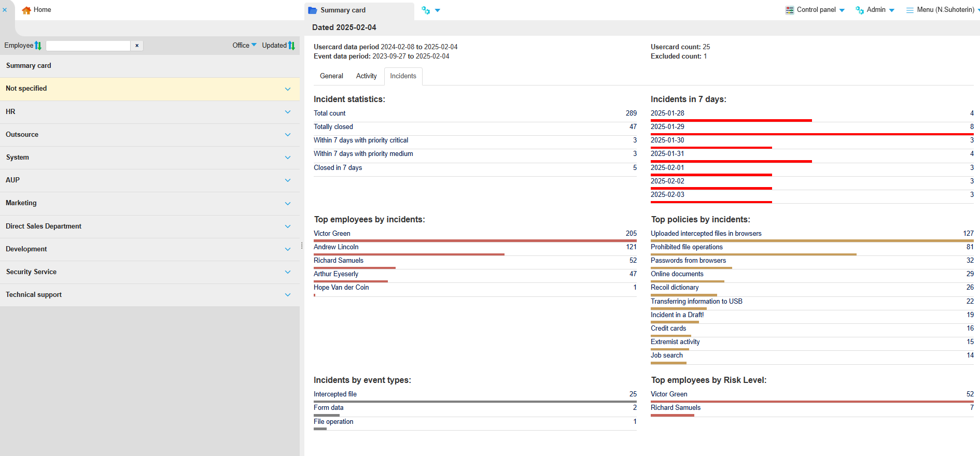Select the Summary card list item
This screenshot has height=456, width=980.
click(29, 66)
